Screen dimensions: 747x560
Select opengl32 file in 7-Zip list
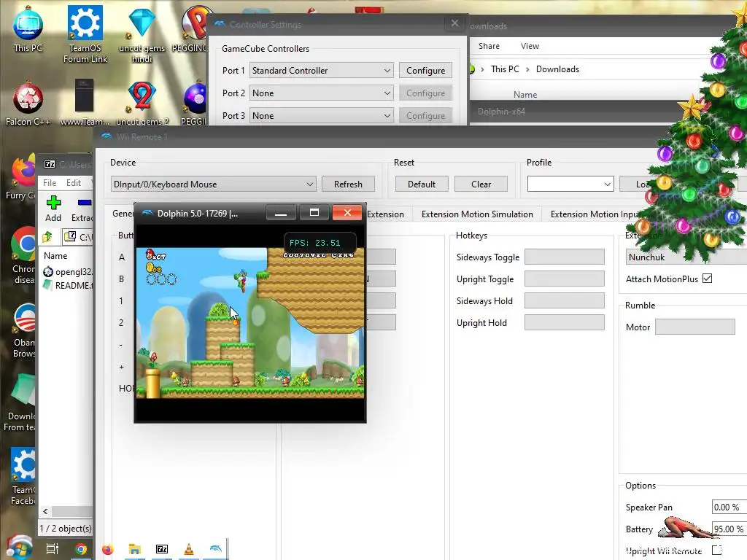tap(68, 272)
